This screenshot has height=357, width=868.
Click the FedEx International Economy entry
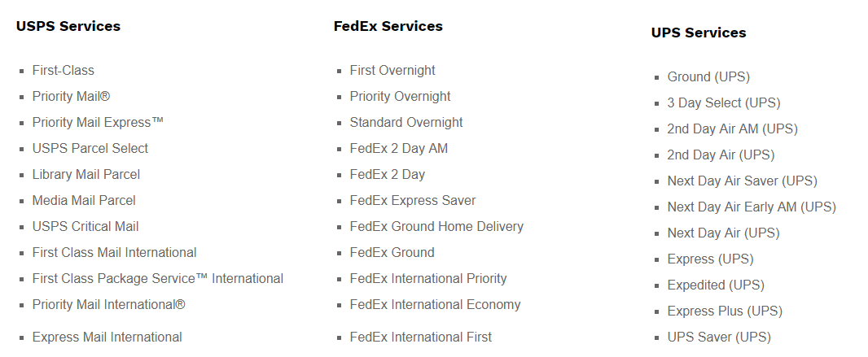tap(435, 304)
